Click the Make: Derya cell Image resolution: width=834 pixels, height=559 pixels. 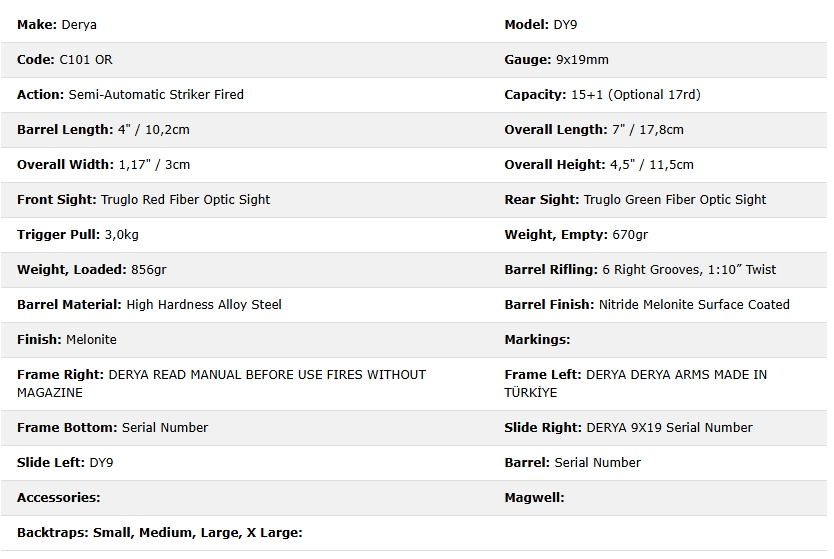57,24
